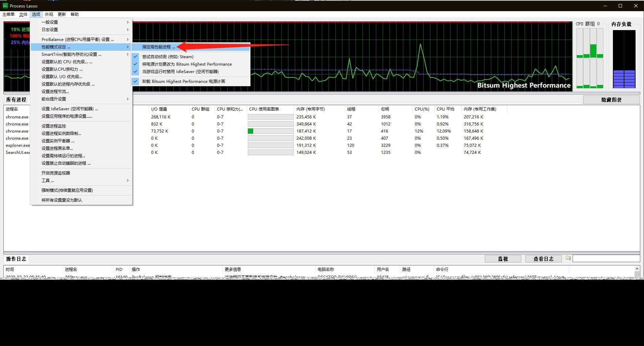Sort by the CPU(%) column header
644x346 pixels.
click(423, 109)
